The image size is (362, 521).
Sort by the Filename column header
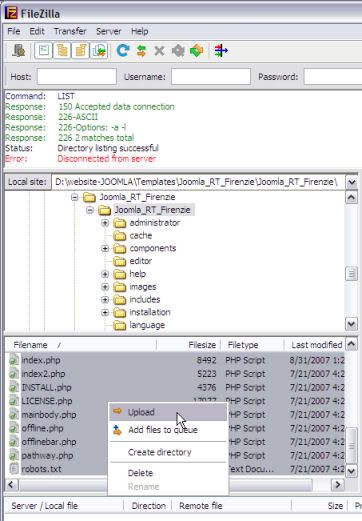coord(81,345)
